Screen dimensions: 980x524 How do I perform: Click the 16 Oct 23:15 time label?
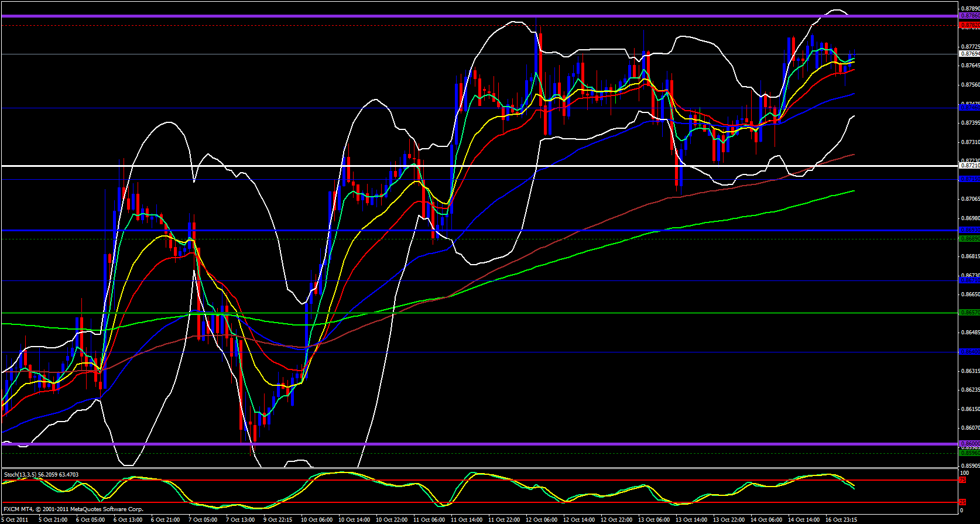(841, 519)
